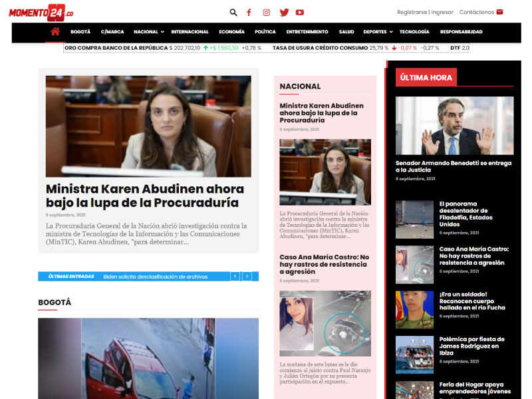Open main story excerpt about La Procuraduría General

point(146,234)
